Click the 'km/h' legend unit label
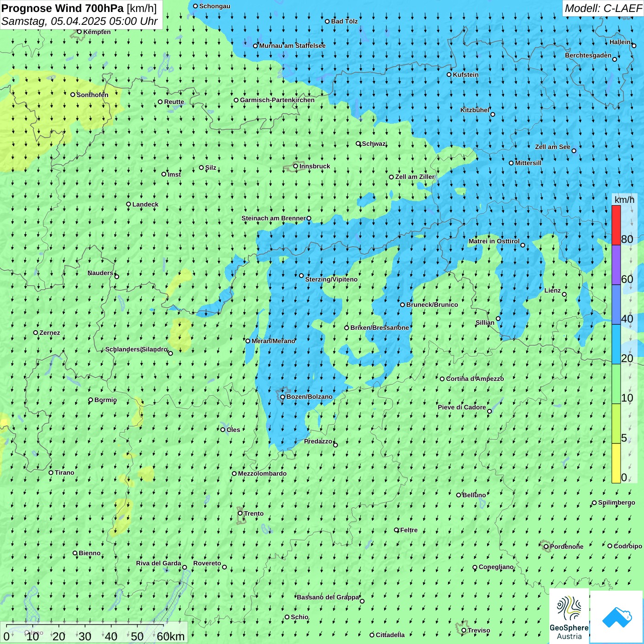 [624, 200]
